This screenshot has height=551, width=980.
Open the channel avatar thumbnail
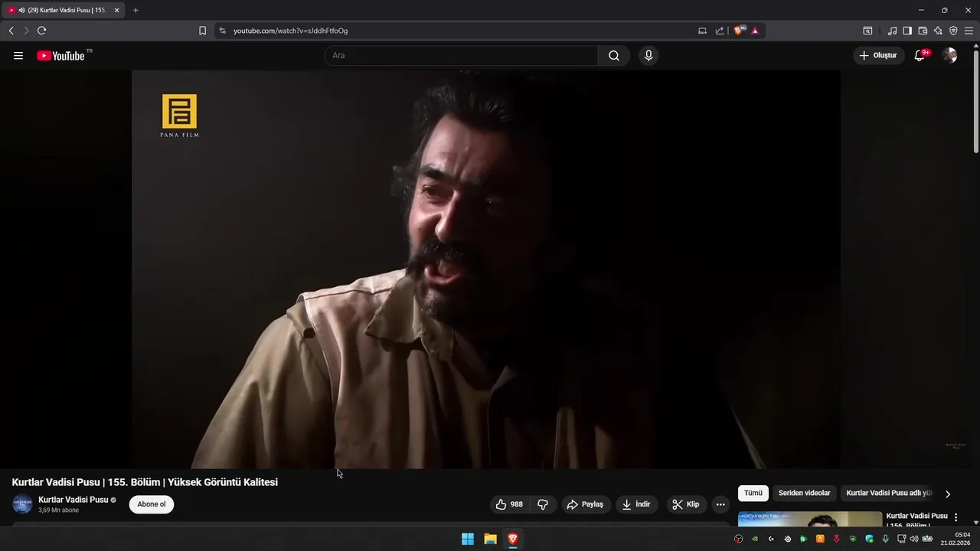point(23,504)
